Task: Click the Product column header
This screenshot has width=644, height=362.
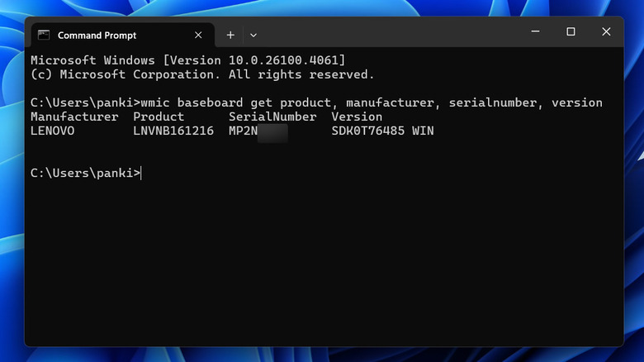Action: [159, 117]
